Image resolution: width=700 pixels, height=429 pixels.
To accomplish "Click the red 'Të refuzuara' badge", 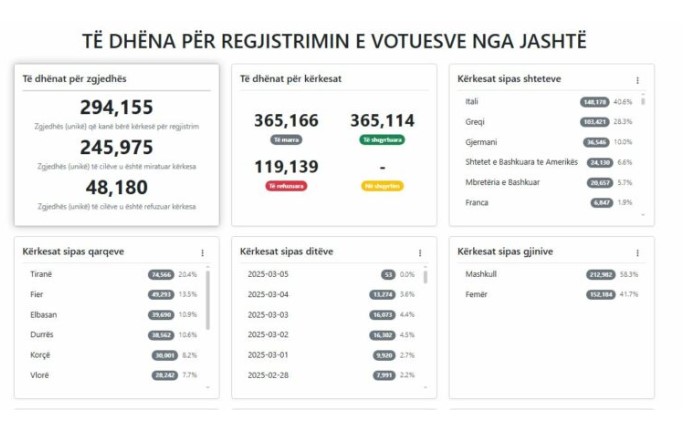I will click(285, 186).
